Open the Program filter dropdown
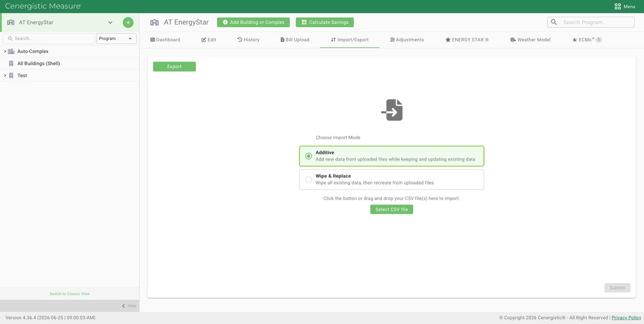The height and width of the screenshot is (324, 644). coord(116,39)
